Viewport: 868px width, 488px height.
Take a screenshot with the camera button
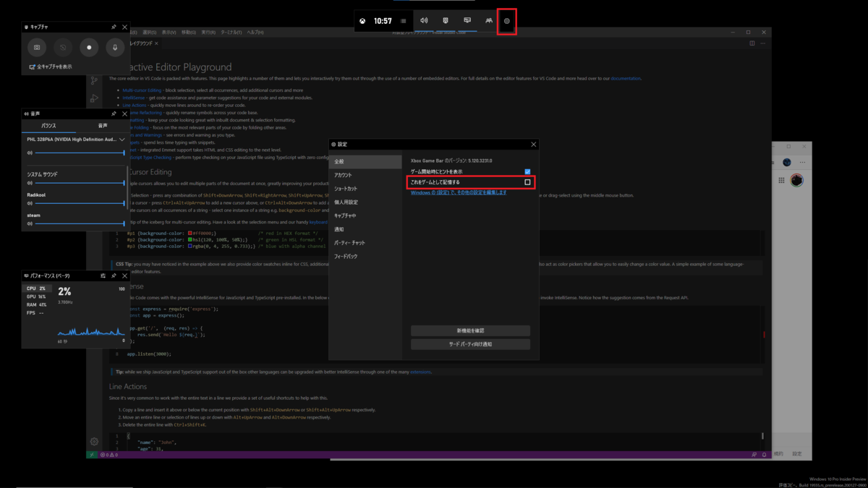click(x=37, y=47)
